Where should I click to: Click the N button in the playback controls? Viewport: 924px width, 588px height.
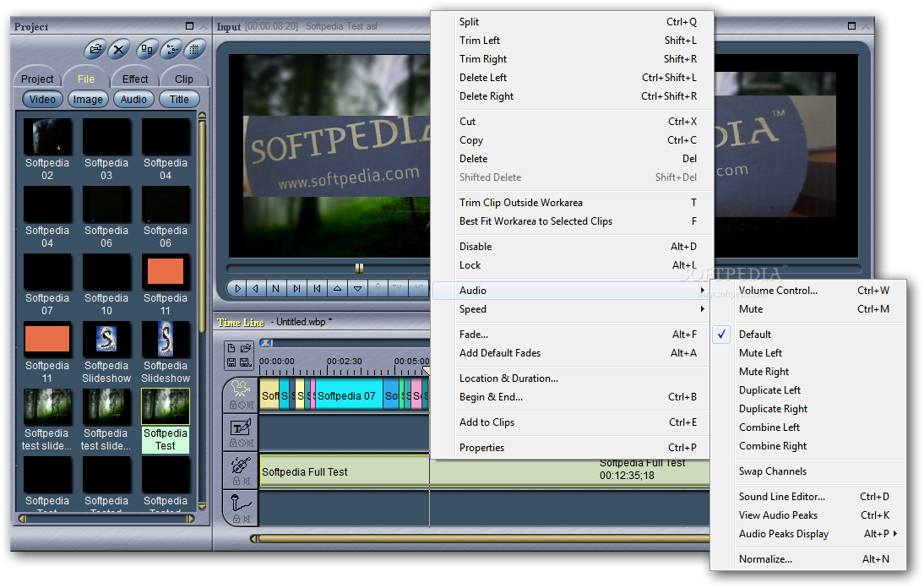click(x=276, y=289)
